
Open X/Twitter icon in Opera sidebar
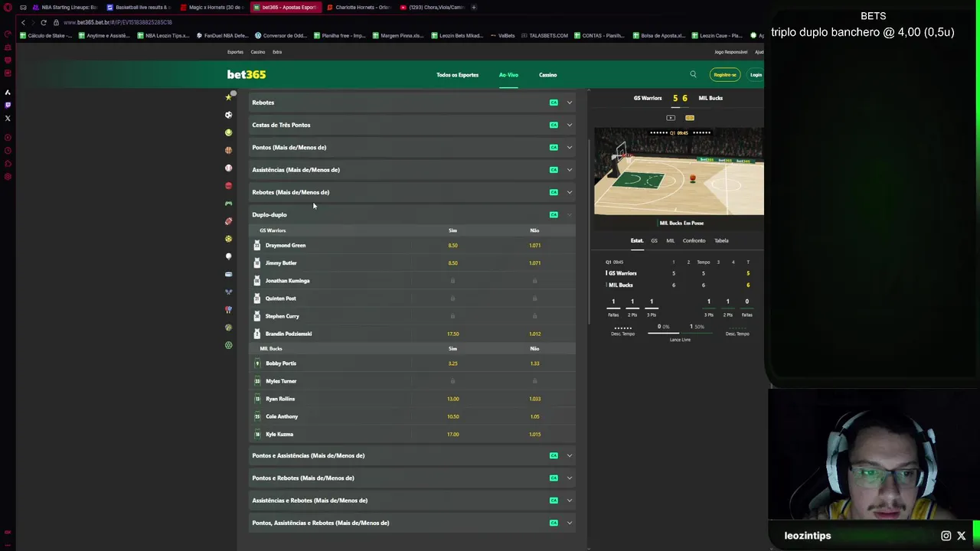8,118
